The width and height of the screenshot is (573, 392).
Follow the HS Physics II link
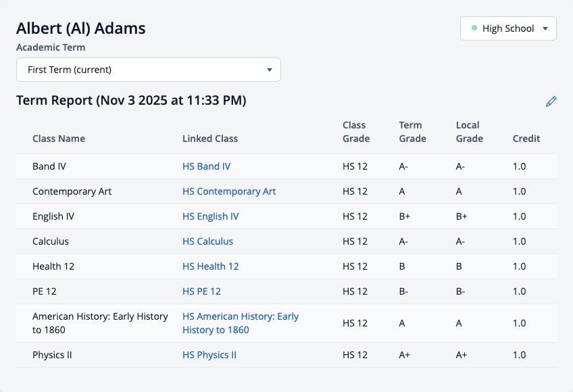[209, 355]
